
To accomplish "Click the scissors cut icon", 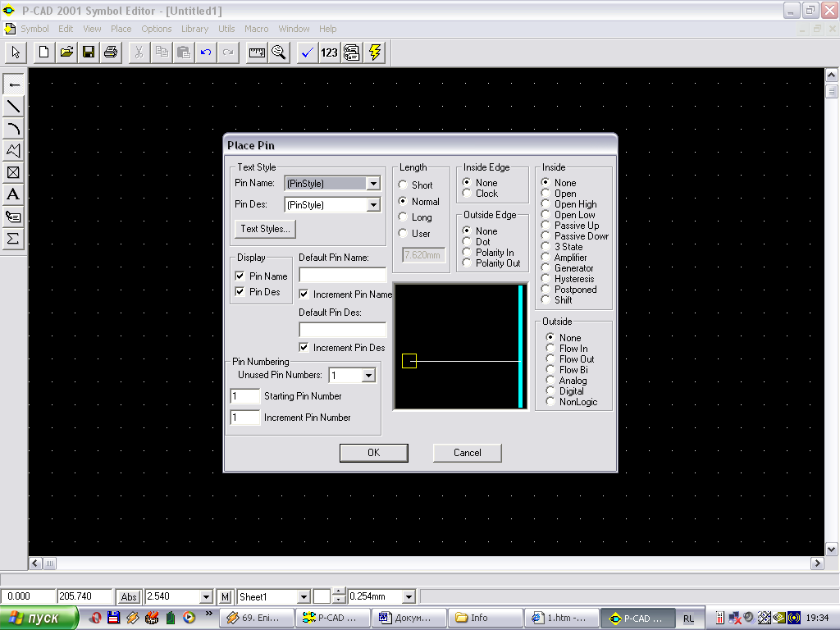I will [139, 52].
